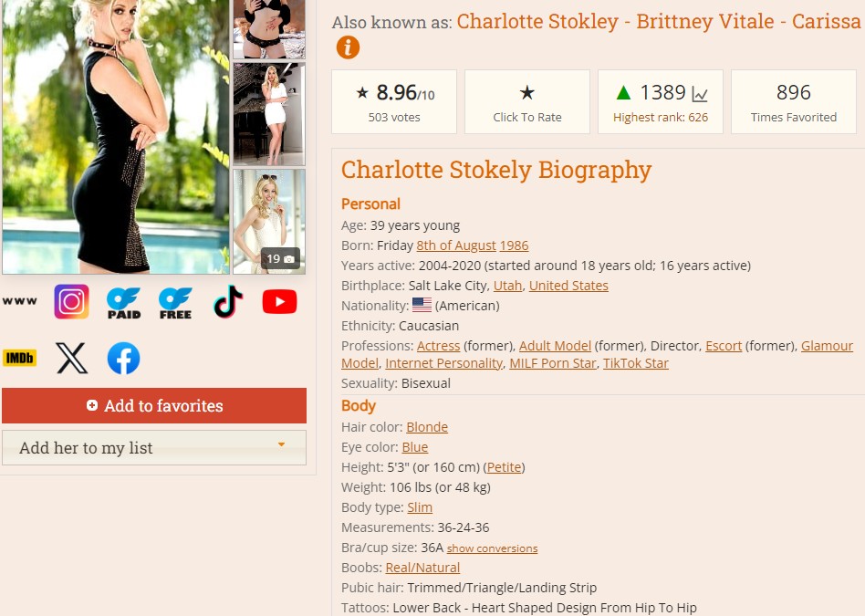Open the IMDb profile icon
This screenshot has width=865, height=616.
pos(20,359)
